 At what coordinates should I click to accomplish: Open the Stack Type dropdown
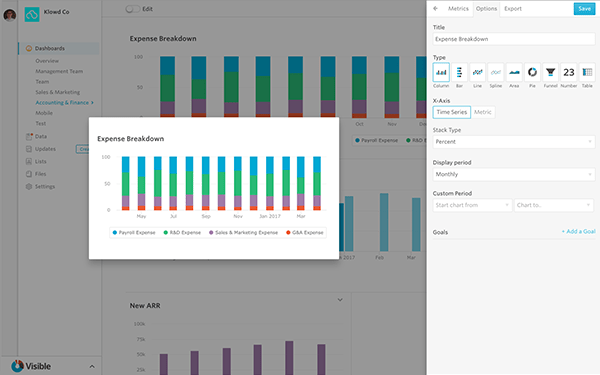pyautogui.click(x=514, y=142)
